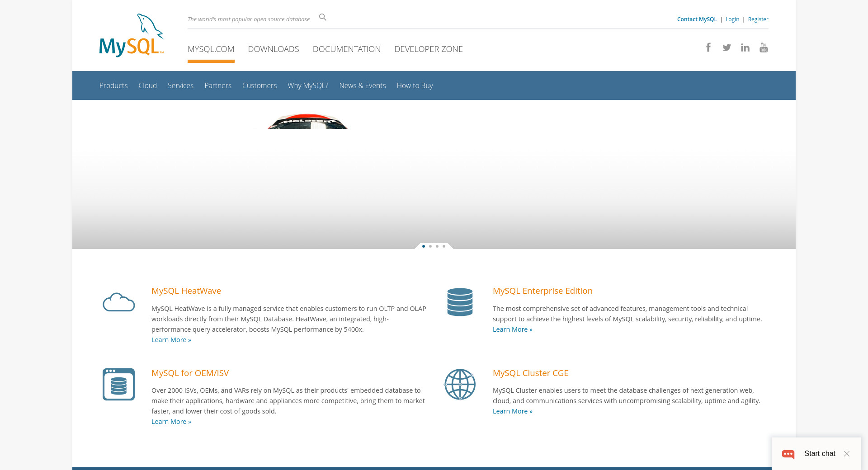This screenshot has height=470, width=868.
Task: Open the Twitter social icon
Action: click(726, 47)
